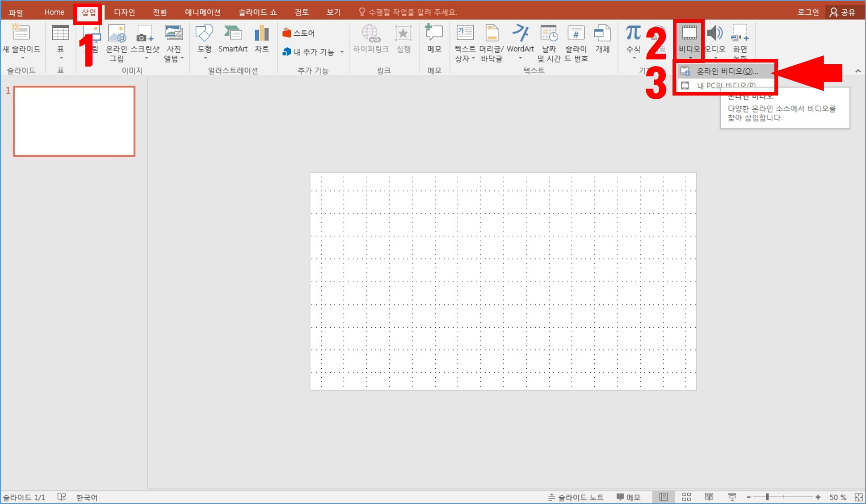Toggle reading view button in status bar
Screen dimensions: 866x504
point(709,497)
